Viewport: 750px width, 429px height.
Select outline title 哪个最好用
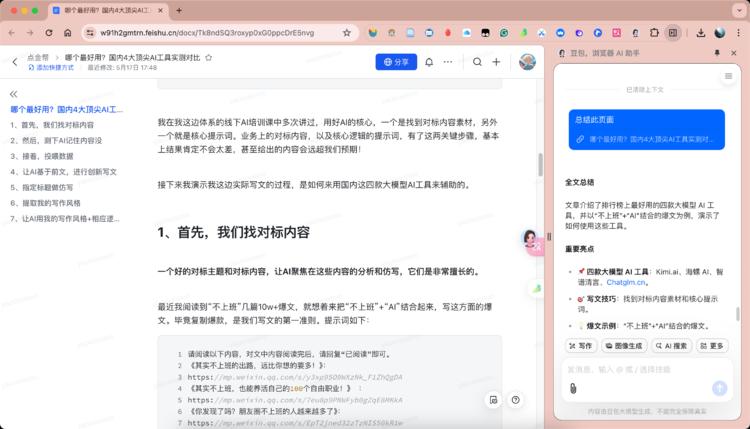[x=66, y=110]
